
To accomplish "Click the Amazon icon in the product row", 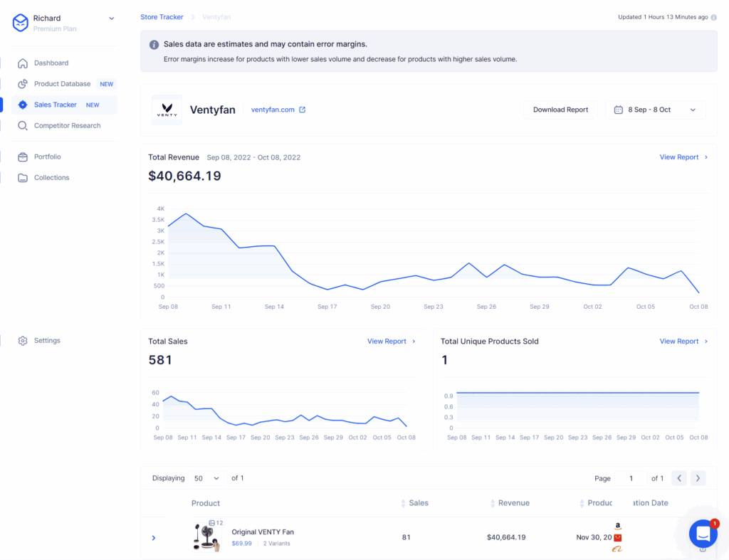I will tap(617, 526).
